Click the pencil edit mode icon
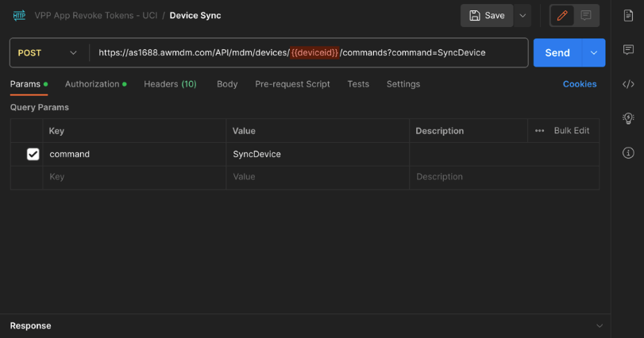The image size is (644, 338). pyautogui.click(x=562, y=15)
